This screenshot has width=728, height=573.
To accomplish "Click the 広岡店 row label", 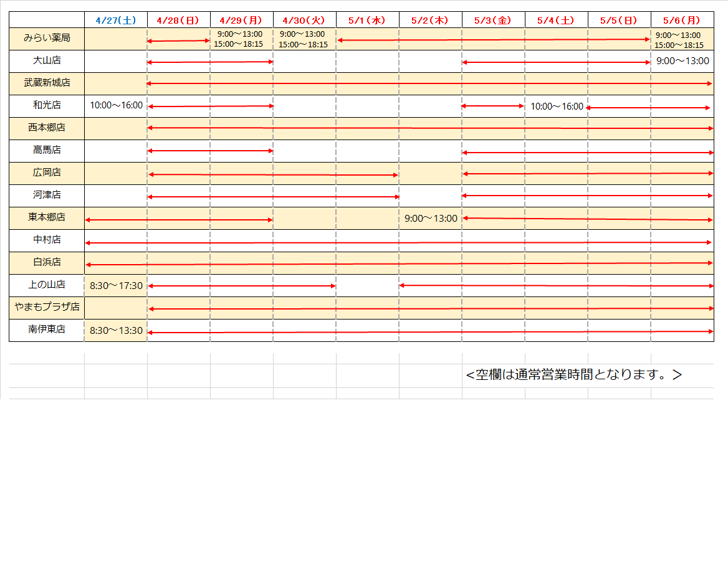I will tap(46, 173).
